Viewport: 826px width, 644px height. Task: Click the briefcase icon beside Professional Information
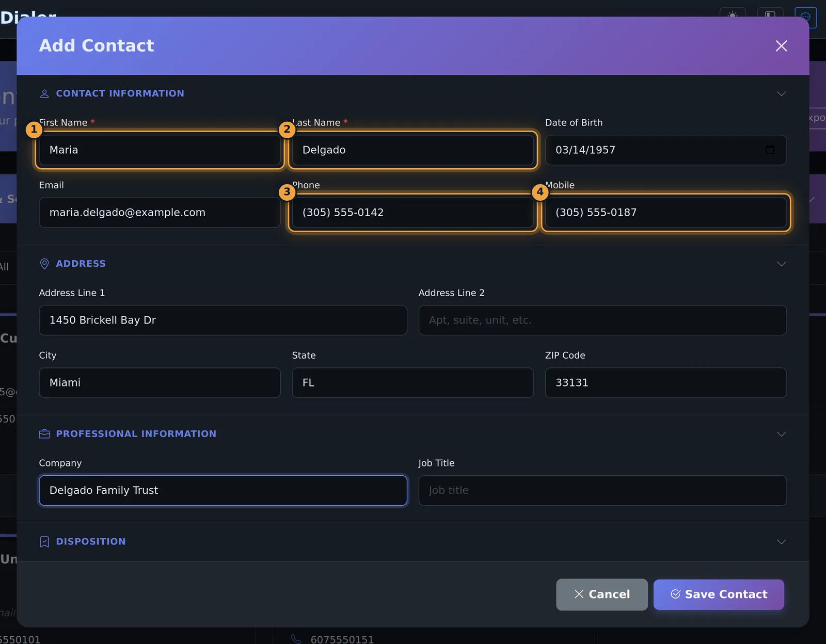[44, 434]
